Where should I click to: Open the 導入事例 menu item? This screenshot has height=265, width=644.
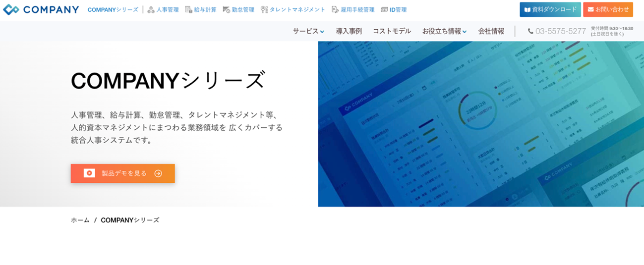click(x=349, y=31)
